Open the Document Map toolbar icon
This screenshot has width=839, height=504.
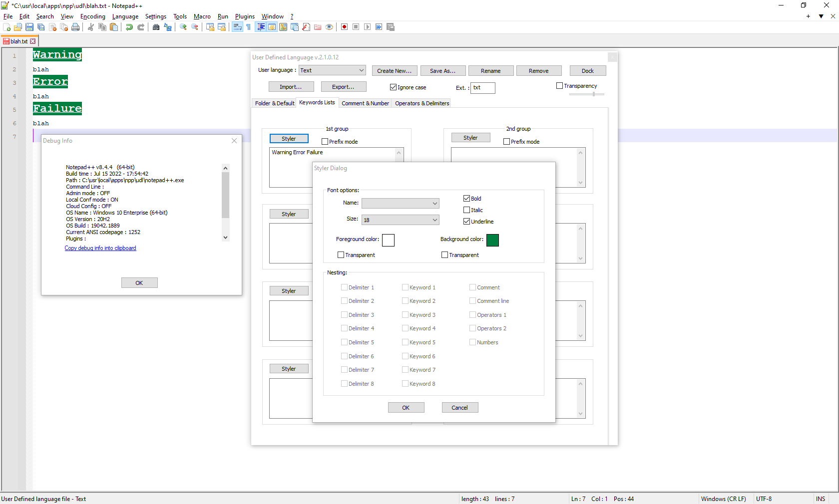[283, 27]
